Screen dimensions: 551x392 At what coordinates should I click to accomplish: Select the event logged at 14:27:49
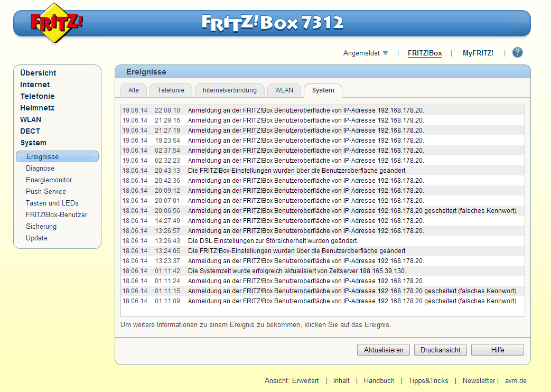[x=323, y=221]
